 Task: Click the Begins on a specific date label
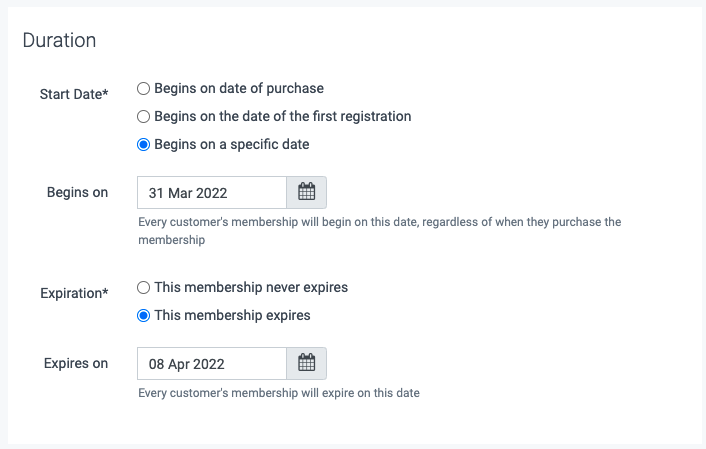coord(232,144)
